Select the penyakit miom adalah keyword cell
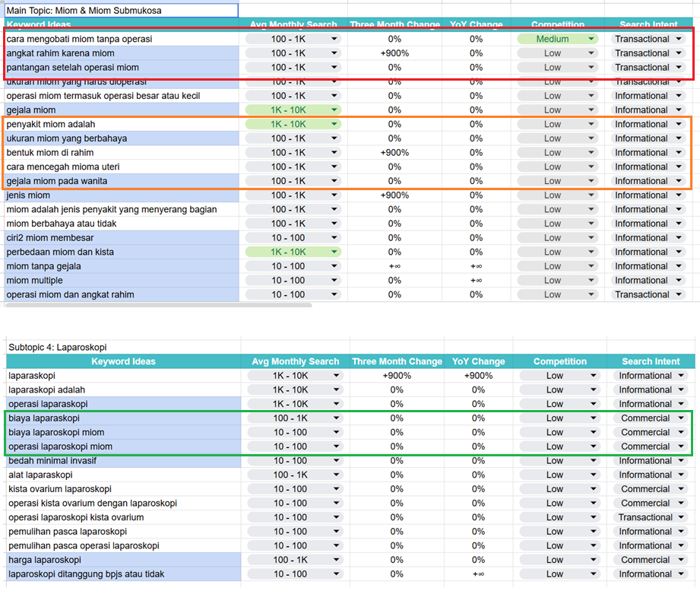Viewport: 700px width, 607px height. (122, 124)
